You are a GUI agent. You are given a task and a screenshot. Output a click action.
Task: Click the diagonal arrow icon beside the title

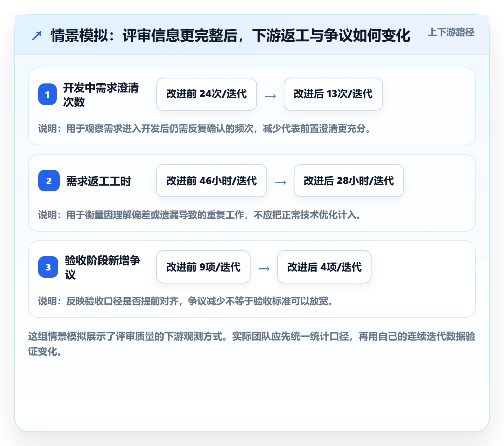click(37, 36)
